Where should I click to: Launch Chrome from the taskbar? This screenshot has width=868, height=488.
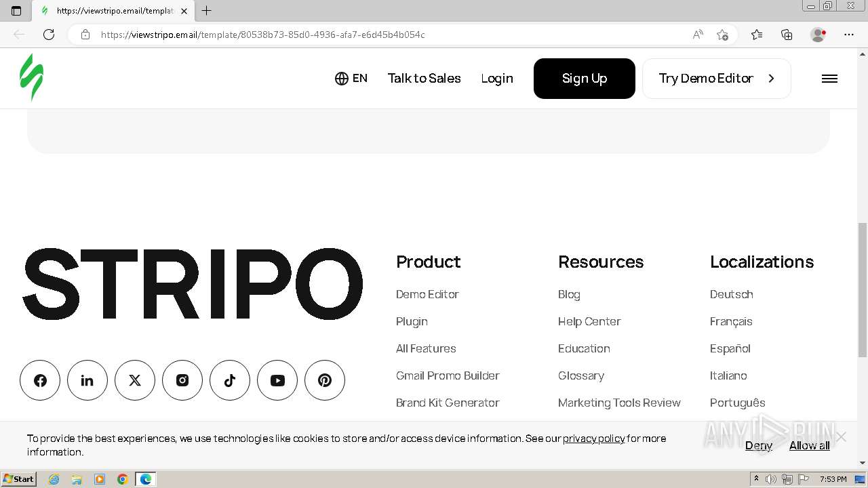click(x=122, y=479)
